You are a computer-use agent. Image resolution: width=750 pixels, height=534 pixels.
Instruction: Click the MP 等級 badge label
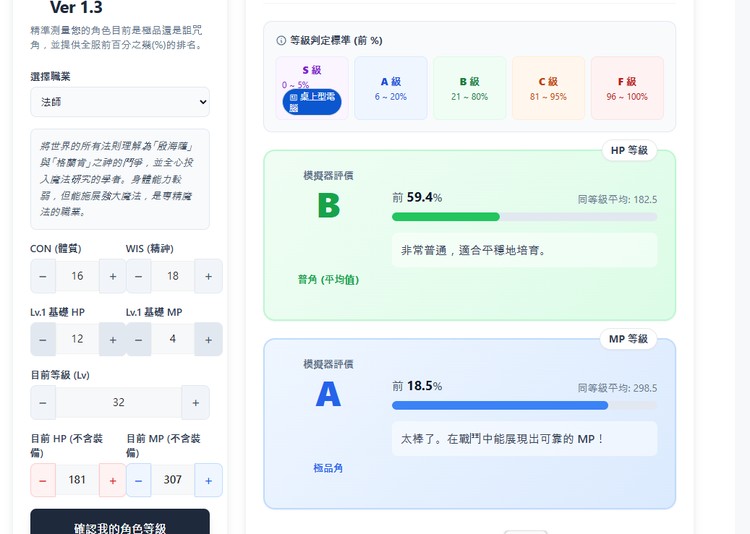click(628, 339)
